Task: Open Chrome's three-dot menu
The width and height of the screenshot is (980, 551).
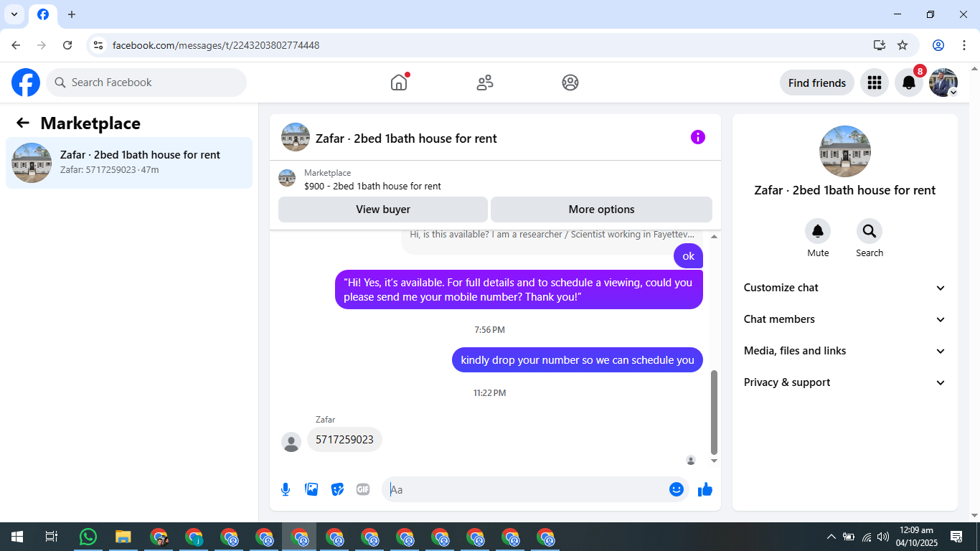Action: (x=964, y=45)
